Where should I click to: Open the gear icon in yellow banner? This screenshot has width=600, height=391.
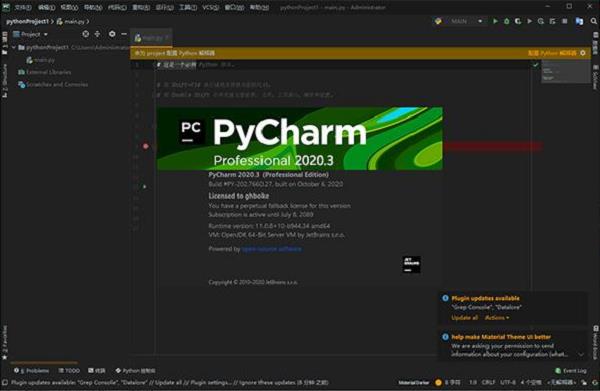point(583,53)
